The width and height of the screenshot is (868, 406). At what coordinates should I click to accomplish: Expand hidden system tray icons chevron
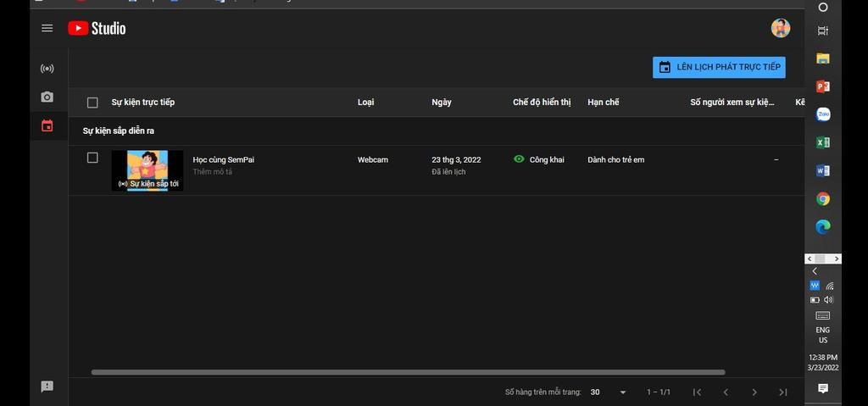pos(815,271)
